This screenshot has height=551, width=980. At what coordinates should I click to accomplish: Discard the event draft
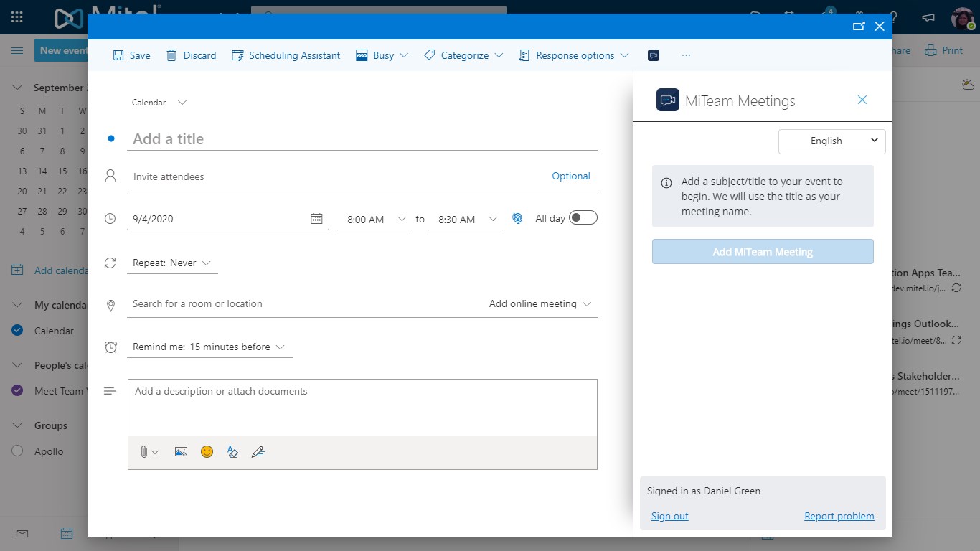(x=191, y=55)
